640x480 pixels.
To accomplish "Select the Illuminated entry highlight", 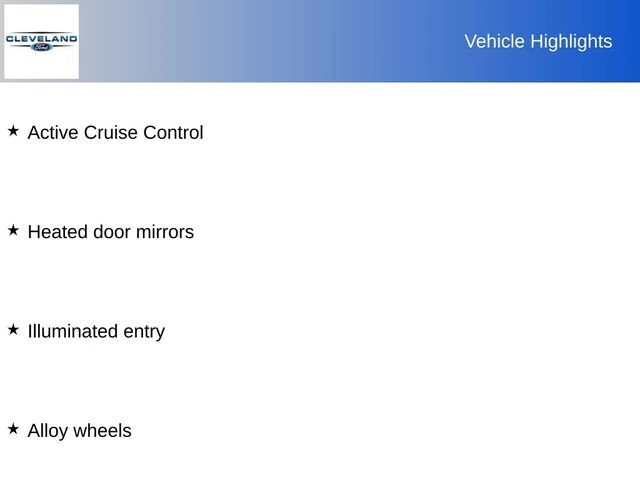I will [96, 331].
